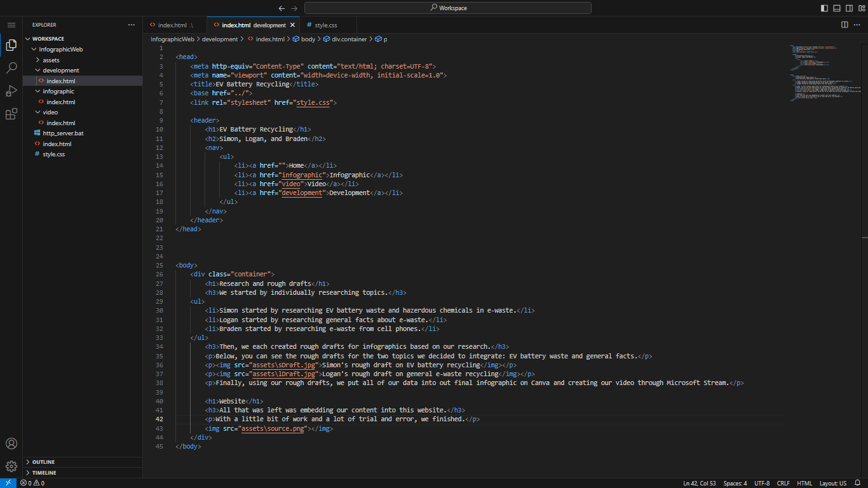Open http_server.bat in Explorer

coord(63,133)
